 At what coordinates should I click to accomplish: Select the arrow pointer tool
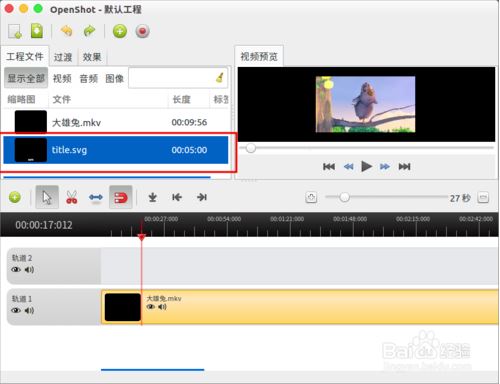47,197
